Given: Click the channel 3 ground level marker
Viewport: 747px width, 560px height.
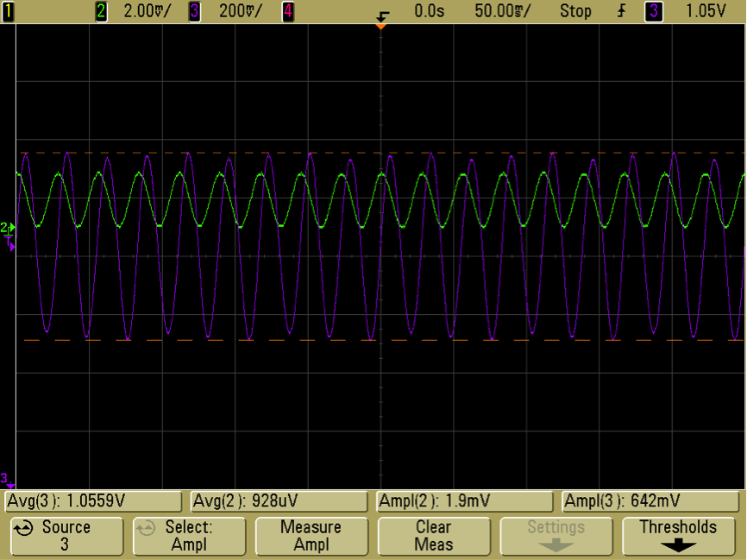Looking at the screenshot, I should click(x=7, y=480).
